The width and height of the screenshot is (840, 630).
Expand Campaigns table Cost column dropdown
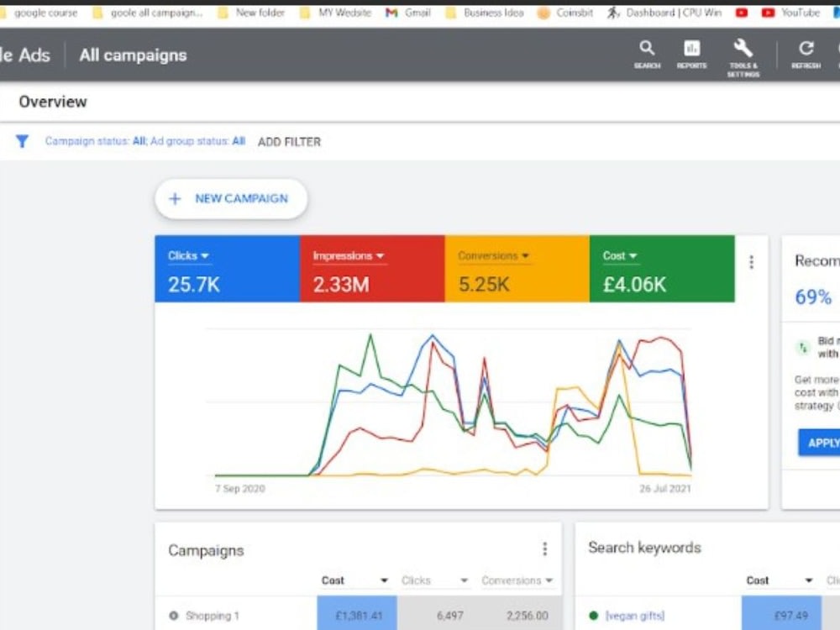tap(384, 580)
